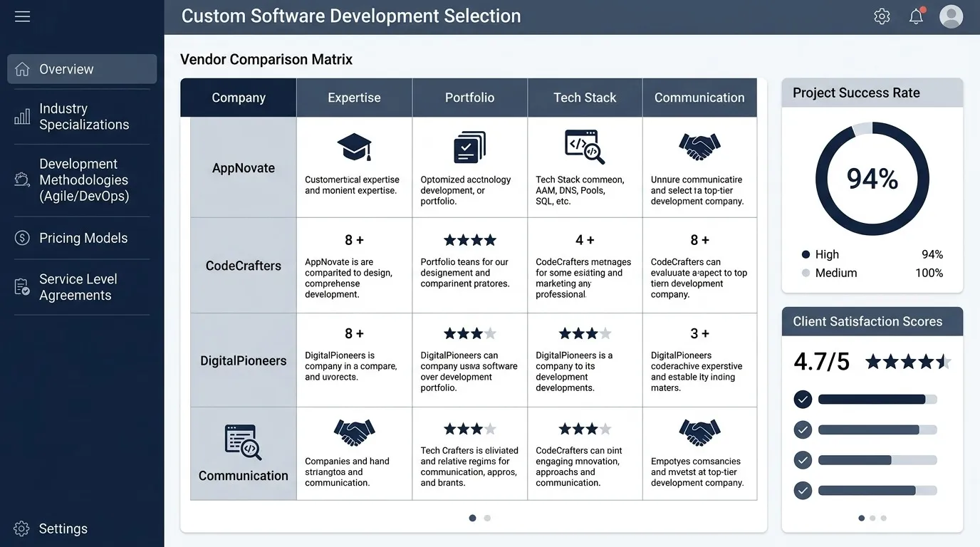Open the notifications bell
This screenshot has height=547, width=980.
(917, 16)
